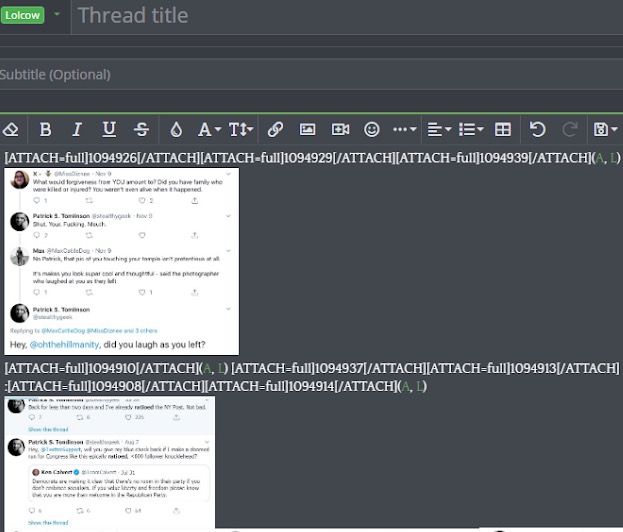
Task: Open the text Alignment dropdown
Action: coord(439,130)
